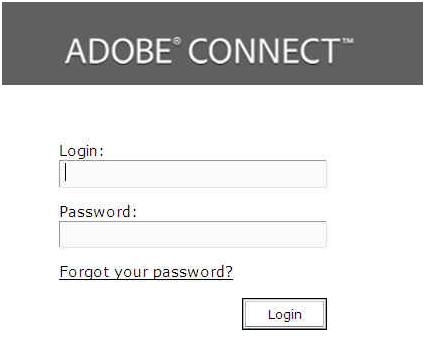
Task: Click the Login button's text label
Action: [x=285, y=315]
